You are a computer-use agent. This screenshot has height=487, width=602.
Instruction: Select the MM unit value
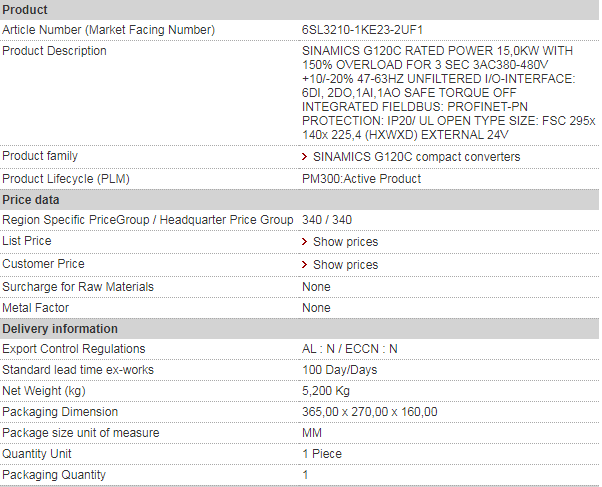pos(312,433)
